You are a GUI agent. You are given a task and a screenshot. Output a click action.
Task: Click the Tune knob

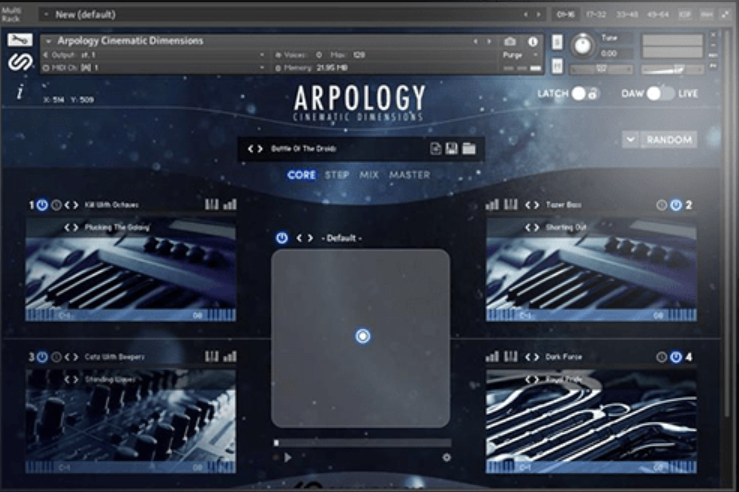pos(583,46)
